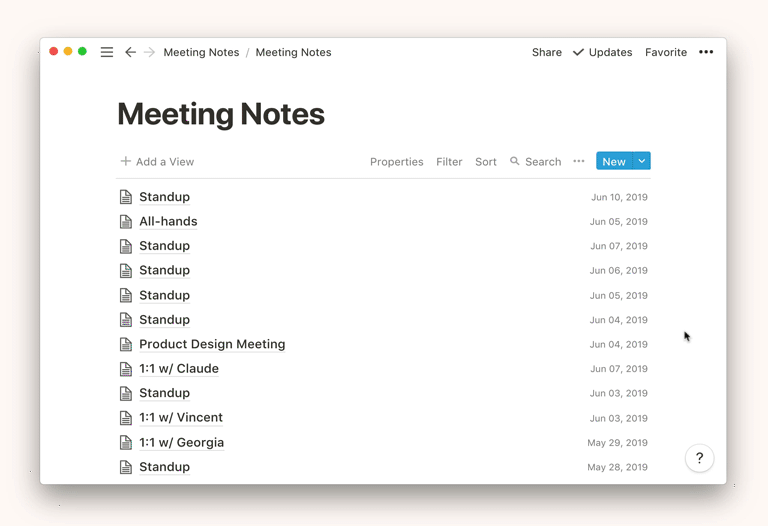Click the page icon beside Product Design Meeting

coord(126,344)
